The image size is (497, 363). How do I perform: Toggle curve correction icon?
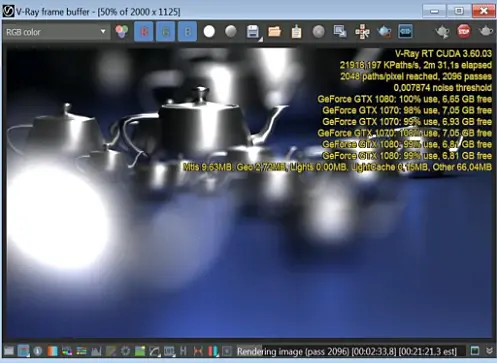coord(111,351)
